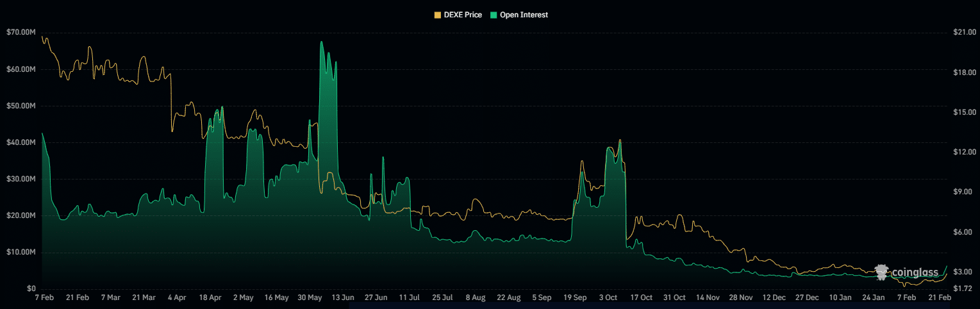Click the coinglass mascot logo icon
The height and width of the screenshot is (309, 980).
coord(882,273)
